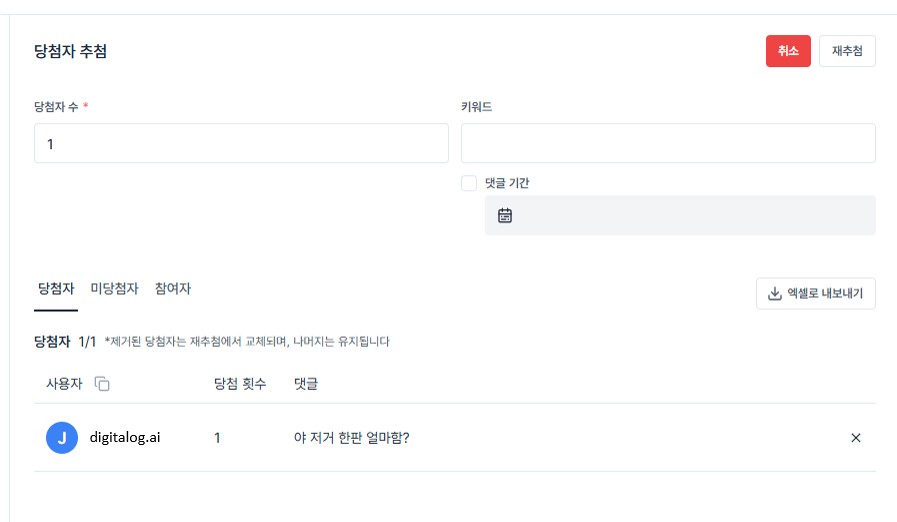The image size is (897, 522).
Task: Focus the 당첨자 수 input field
Action: point(241,143)
